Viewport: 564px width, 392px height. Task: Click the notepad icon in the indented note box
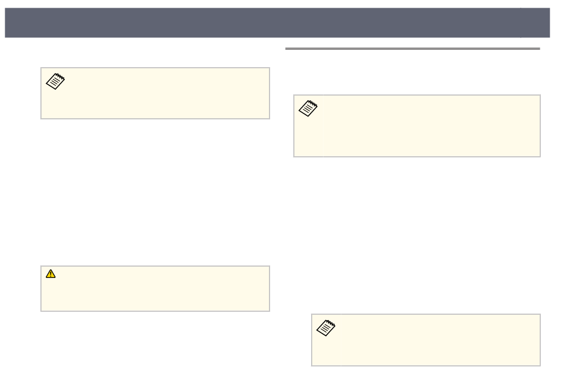(x=326, y=328)
